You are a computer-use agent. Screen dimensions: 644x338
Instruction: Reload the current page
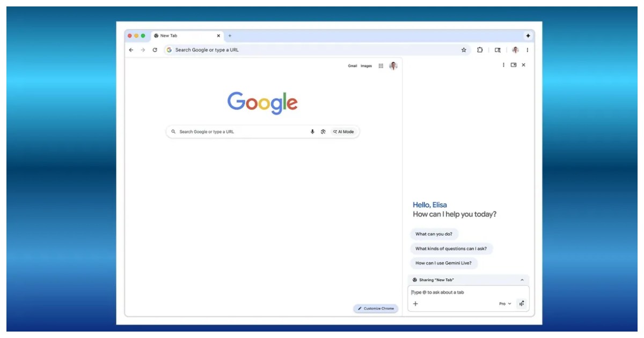(155, 50)
